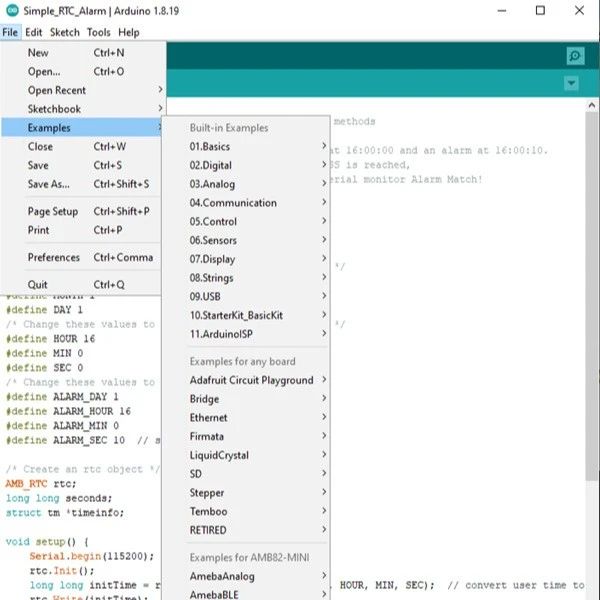This screenshot has width=600, height=600.
Task: Close the Arduino window
Action: pyautogui.click(x=579, y=11)
